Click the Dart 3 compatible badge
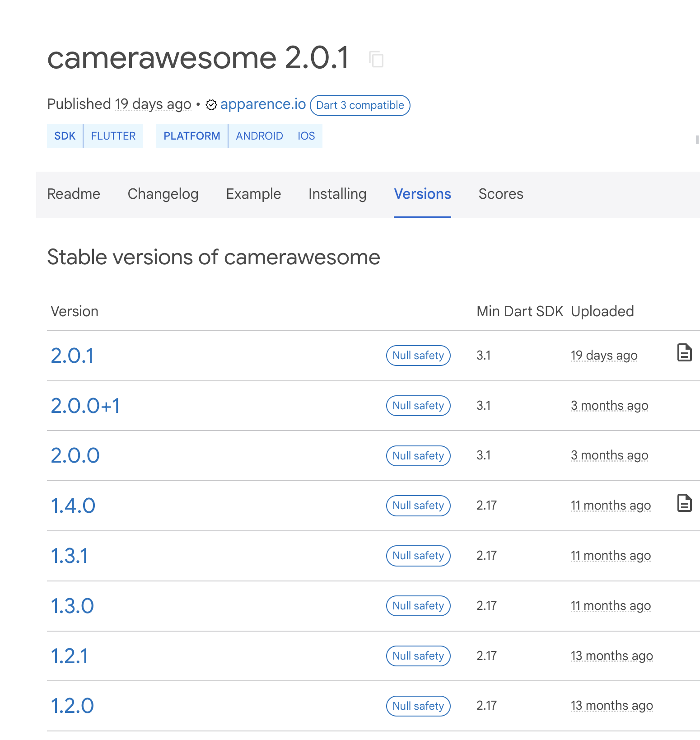 tap(360, 105)
